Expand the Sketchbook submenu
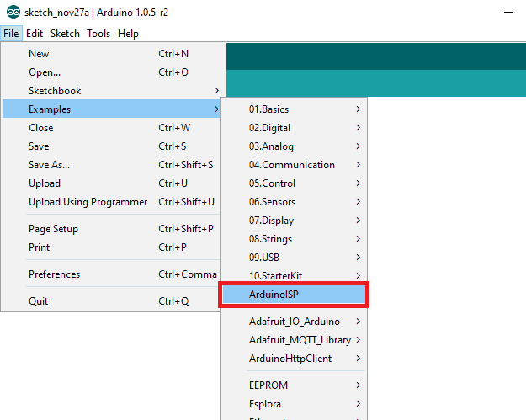 click(111, 91)
